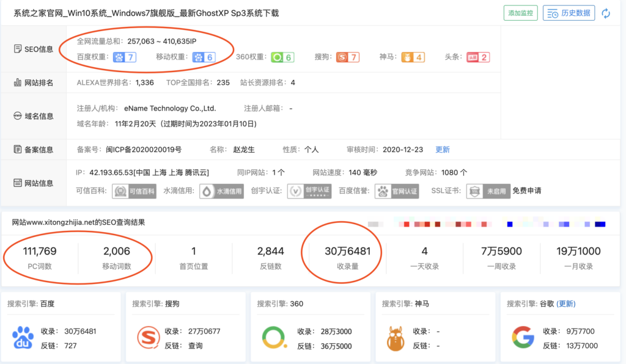Click the 网站排名 bar chart icon
Screen dimensions: 626x364
coord(18,82)
